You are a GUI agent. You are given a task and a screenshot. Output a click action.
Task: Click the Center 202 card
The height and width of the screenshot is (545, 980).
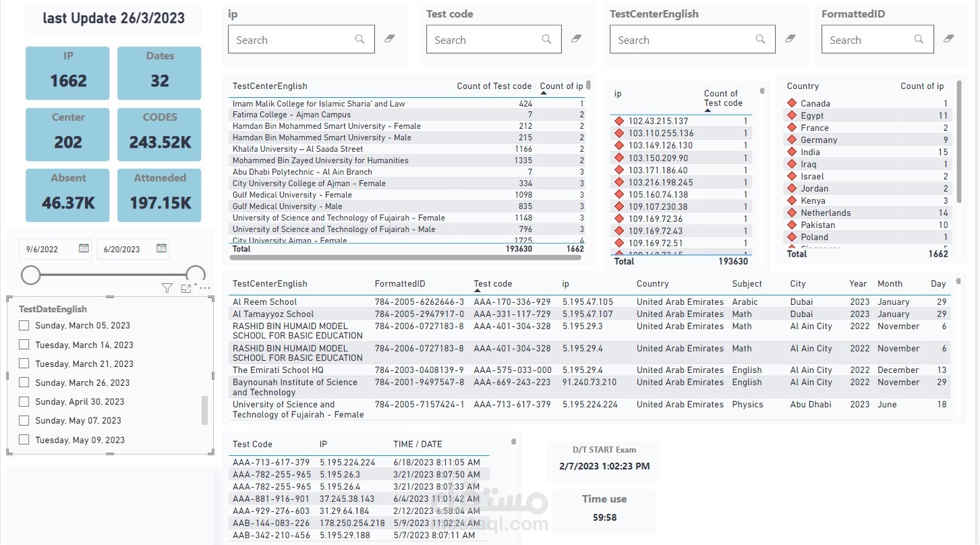[68, 134]
